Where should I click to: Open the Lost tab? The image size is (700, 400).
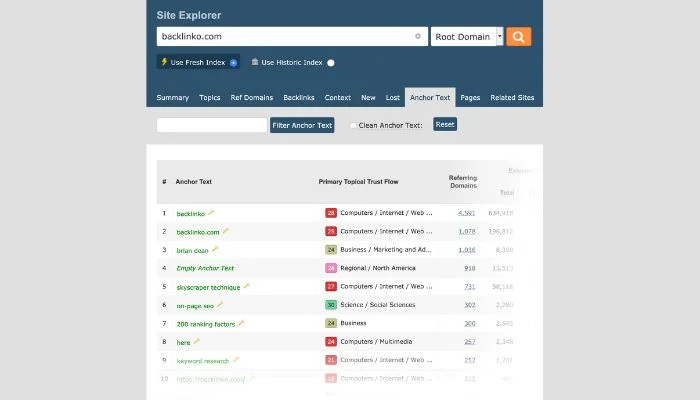(x=393, y=97)
